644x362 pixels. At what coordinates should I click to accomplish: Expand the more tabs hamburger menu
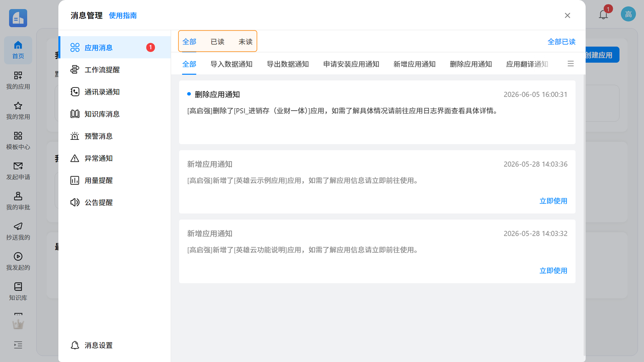click(x=571, y=64)
